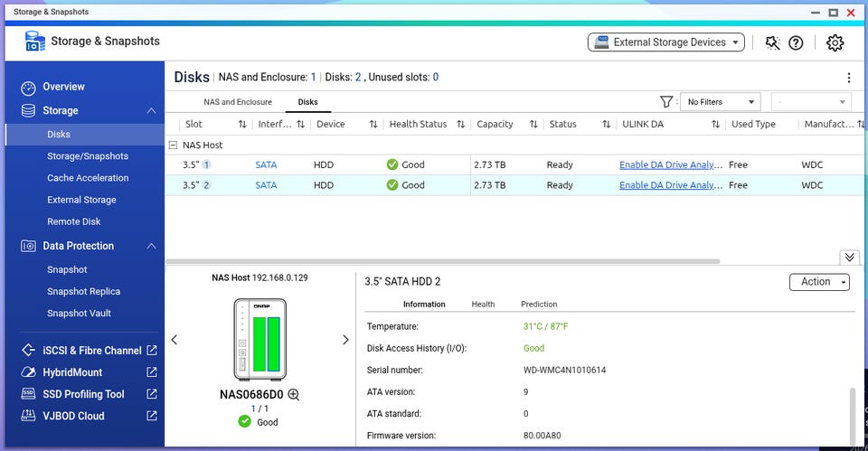Expand the Action dropdown button
This screenshot has width=868, height=451.
[x=819, y=282]
